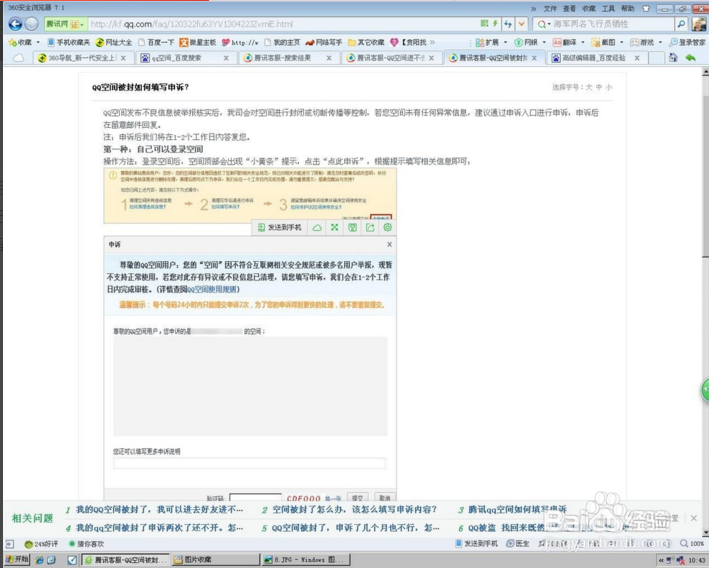Expand the 游戏 dropdown arrow
The width and height of the screenshot is (709, 568).
[660, 42]
